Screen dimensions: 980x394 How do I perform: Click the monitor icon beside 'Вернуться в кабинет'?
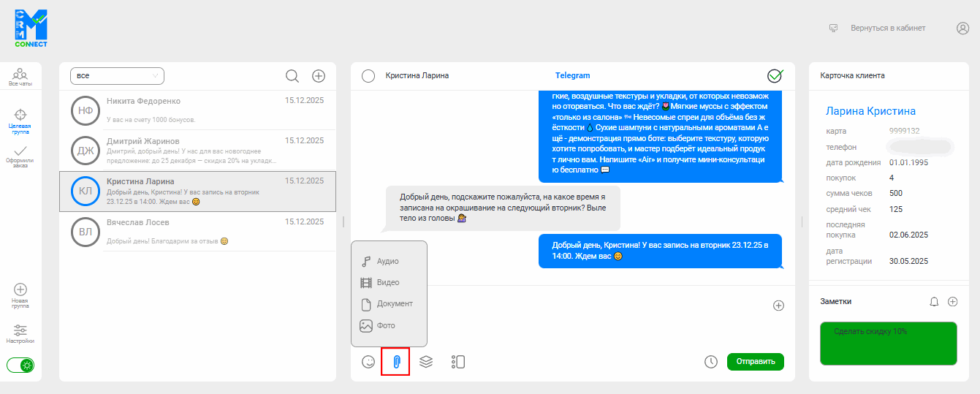coord(833,28)
